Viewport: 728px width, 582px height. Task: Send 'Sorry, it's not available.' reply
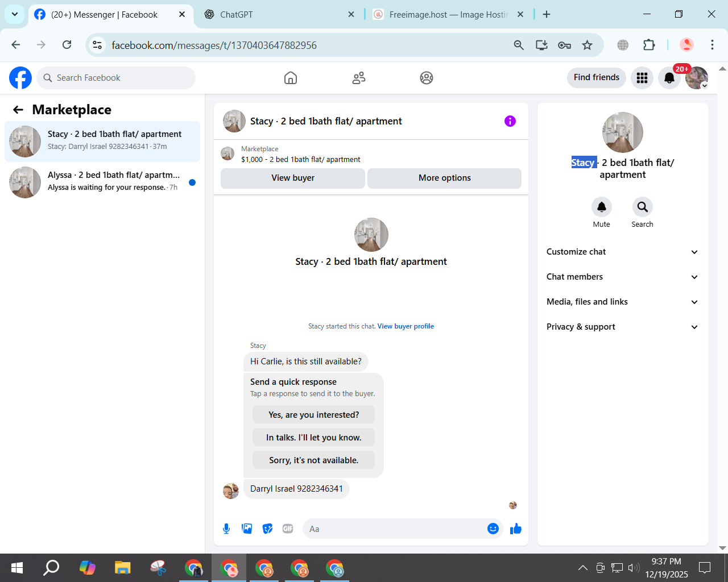coord(313,460)
